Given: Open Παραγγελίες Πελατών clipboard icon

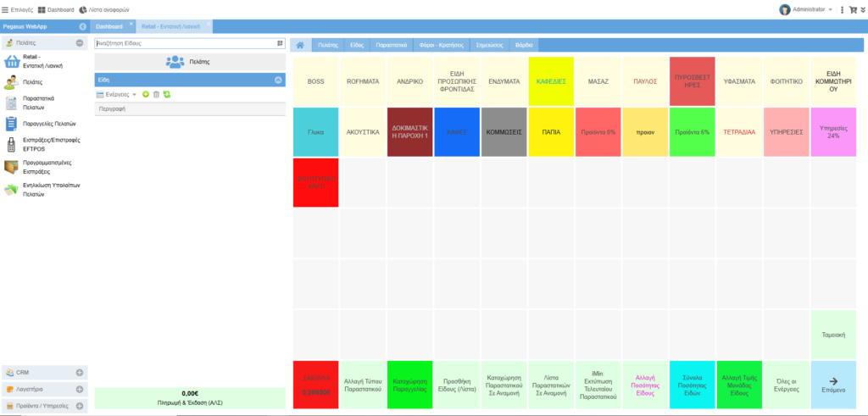Looking at the screenshot, I should [12, 124].
